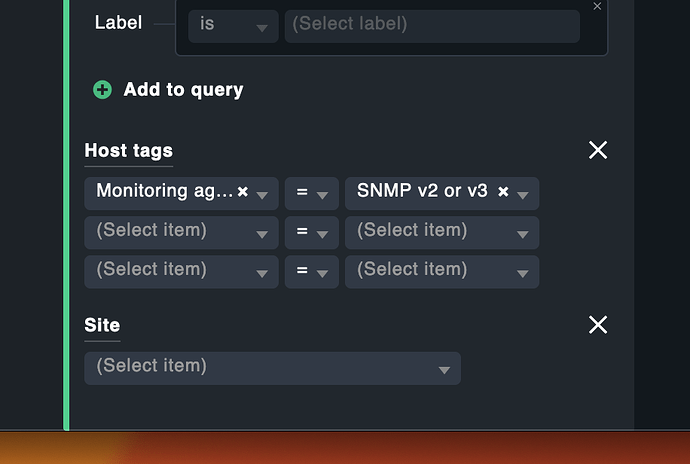This screenshot has width=690, height=464.
Task: Select an item in second host tag group
Action: 181,232
